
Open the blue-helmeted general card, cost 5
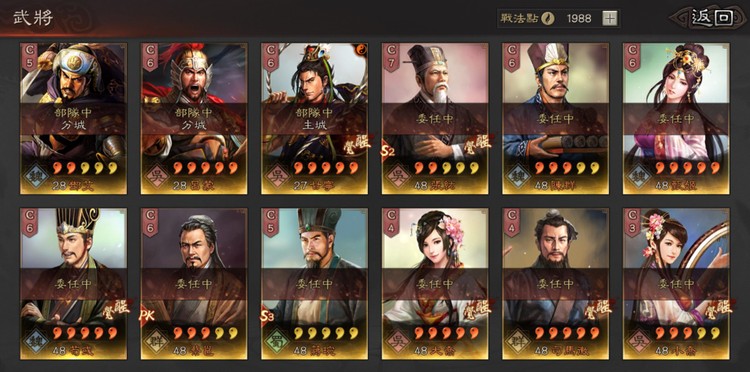coord(73,119)
